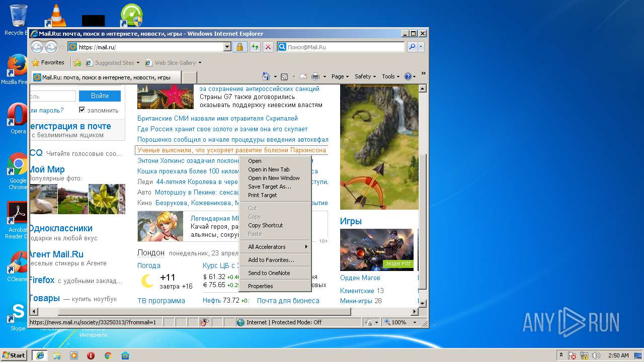Click the vertical scrollbar down arrow
Viewport: 644px width, 362px height.
coord(423,303)
